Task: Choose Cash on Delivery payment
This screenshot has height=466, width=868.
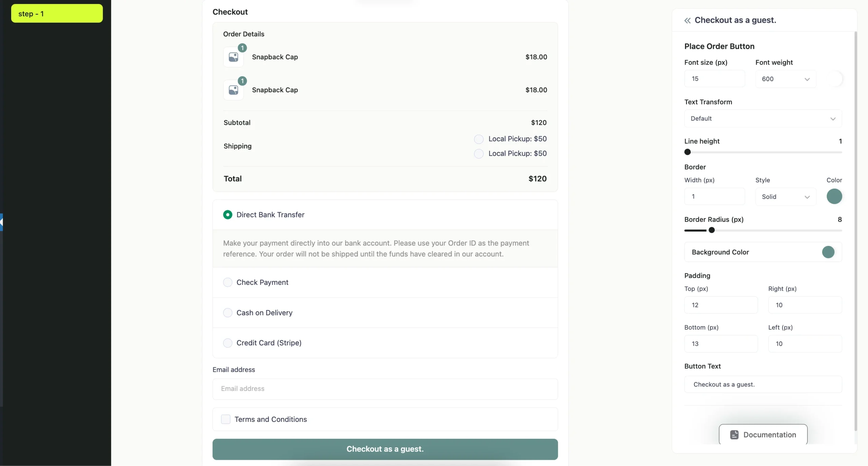Action: (228, 313)
